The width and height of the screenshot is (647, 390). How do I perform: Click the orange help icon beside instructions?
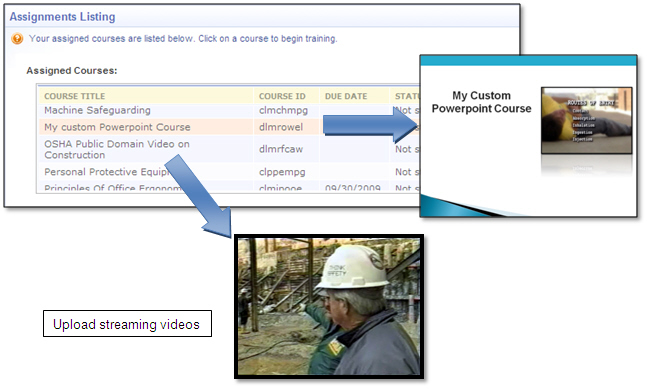pos(17,39)
